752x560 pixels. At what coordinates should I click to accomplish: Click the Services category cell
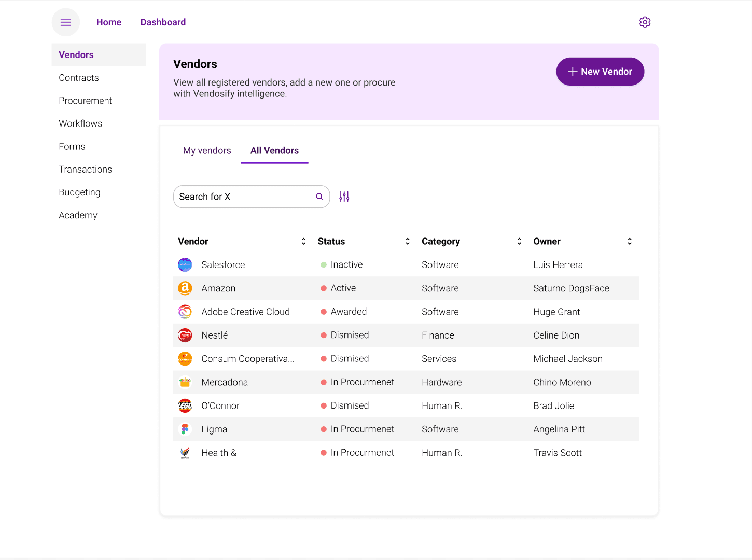click(x=439, y=359)
